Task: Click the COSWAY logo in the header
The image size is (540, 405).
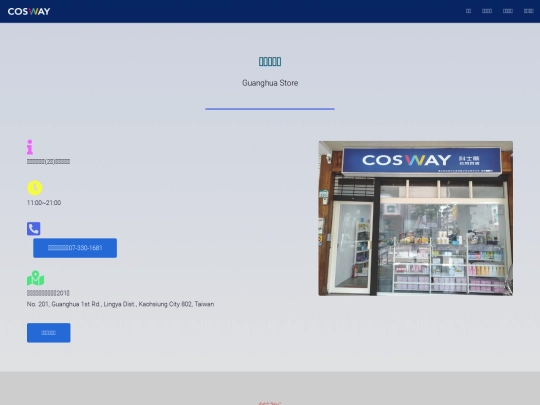Action: 29,11
